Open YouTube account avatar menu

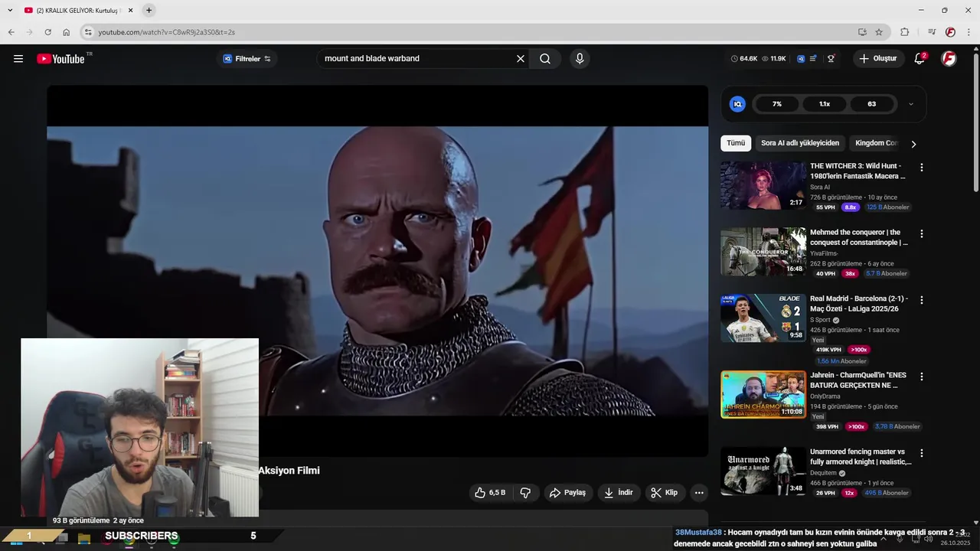949,59
